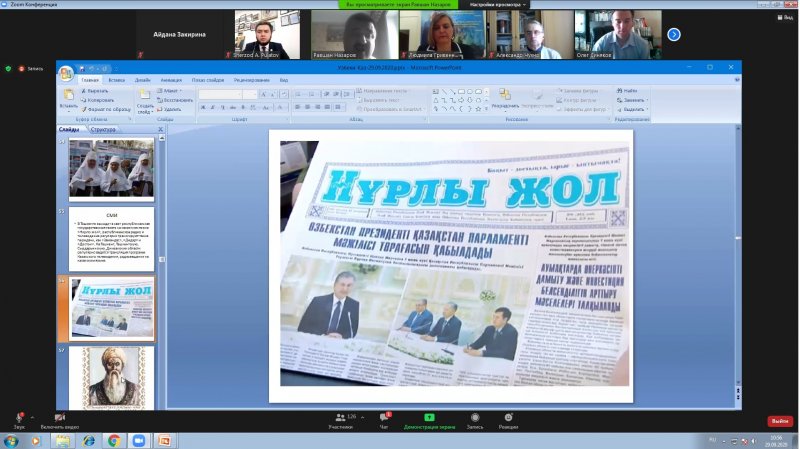Toggle Strikethrough in font group
Screen dimensions: 800x449
(x=233, y=107)
